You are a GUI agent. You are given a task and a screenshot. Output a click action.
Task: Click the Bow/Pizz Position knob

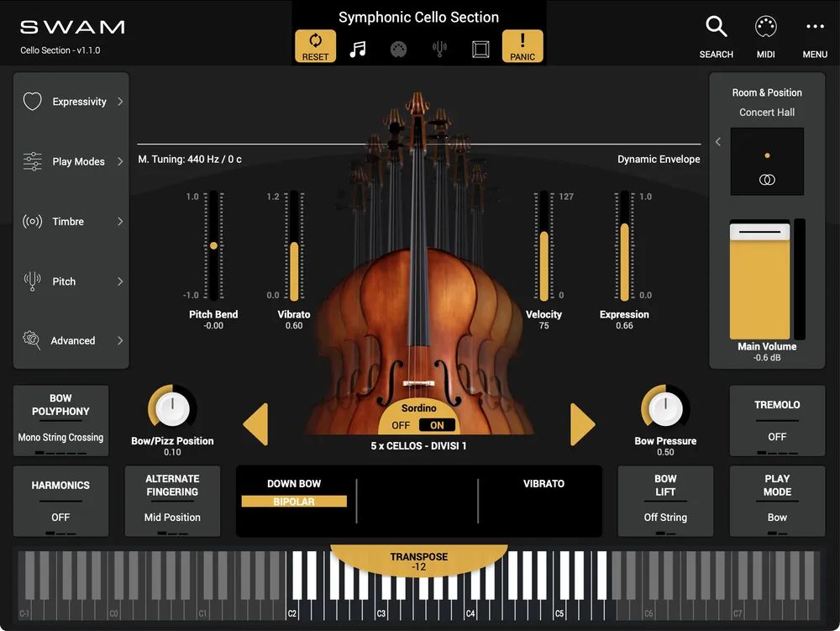pyautogui.click(x=172, y=408)
